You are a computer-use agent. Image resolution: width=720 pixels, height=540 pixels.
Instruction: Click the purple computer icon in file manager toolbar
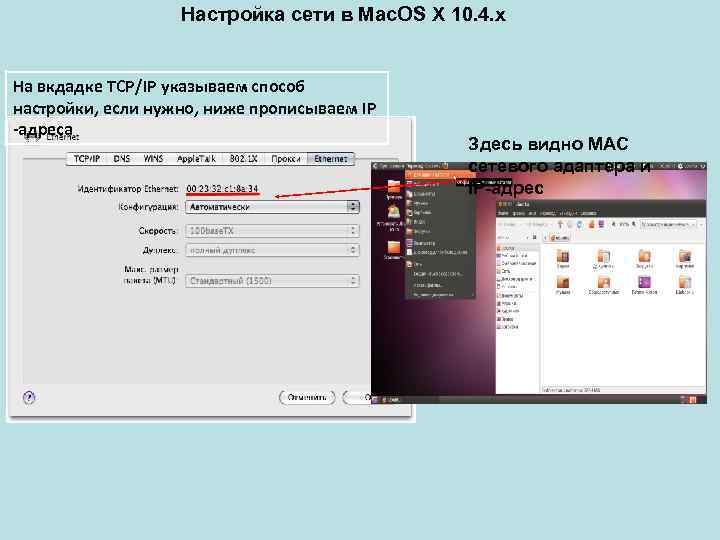[x=601, y=224]
